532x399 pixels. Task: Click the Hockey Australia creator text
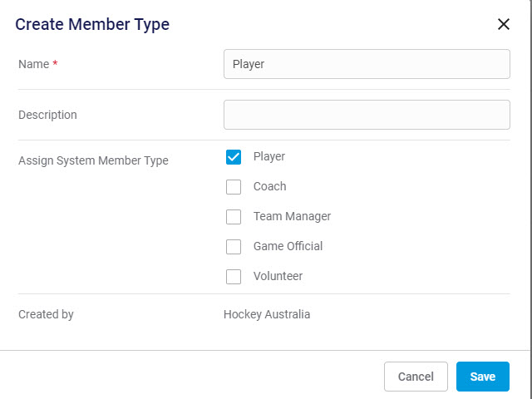click(x=267, y=314)
